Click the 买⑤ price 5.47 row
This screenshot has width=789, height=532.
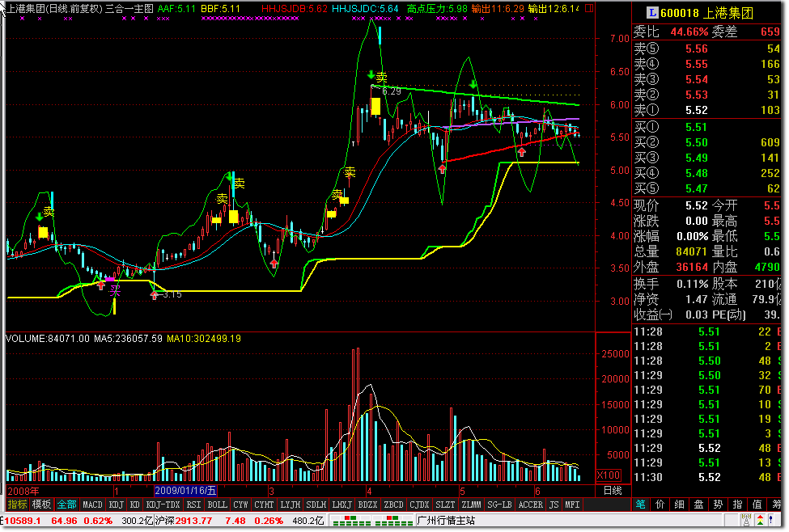pyautogui.click(x=706, y=188)
